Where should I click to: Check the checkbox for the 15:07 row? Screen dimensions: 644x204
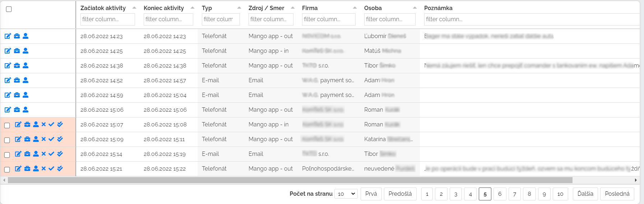(7, 125)
